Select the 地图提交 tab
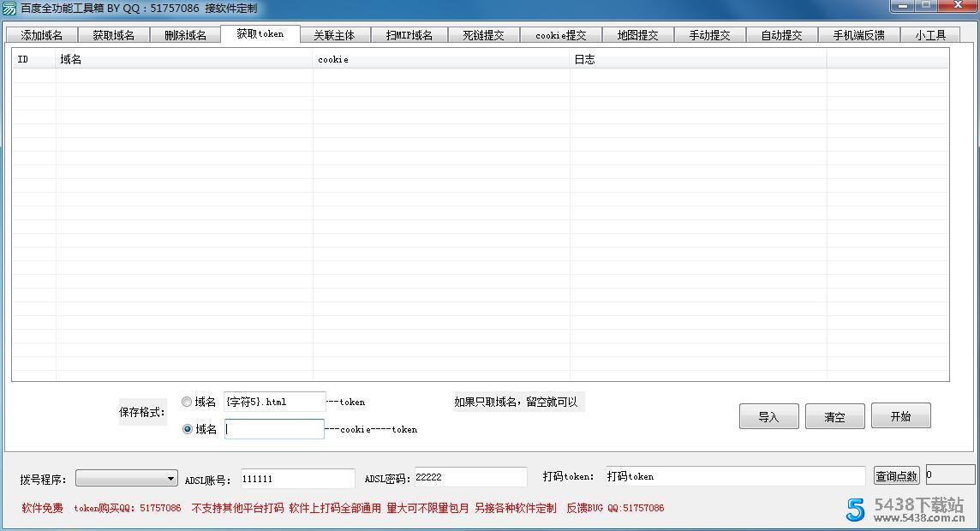Viewport: 980px width, 531px height. [x=637, y=35]
